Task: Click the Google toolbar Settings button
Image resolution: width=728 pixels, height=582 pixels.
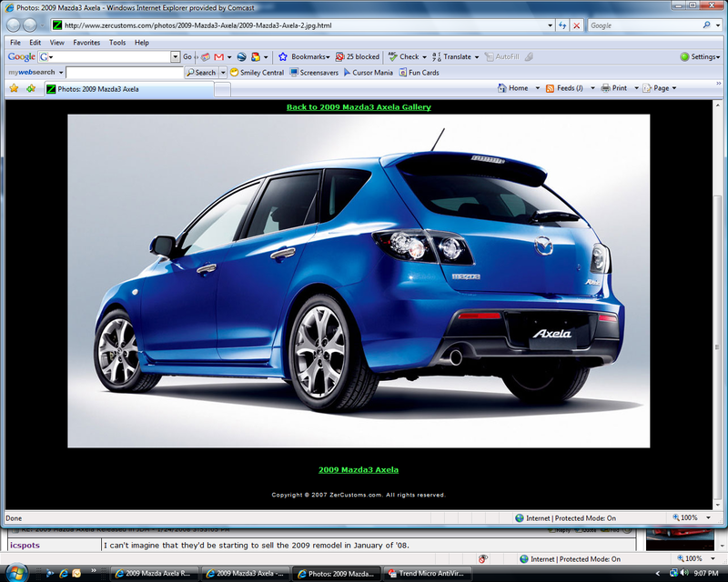Action: click(700, 56)
